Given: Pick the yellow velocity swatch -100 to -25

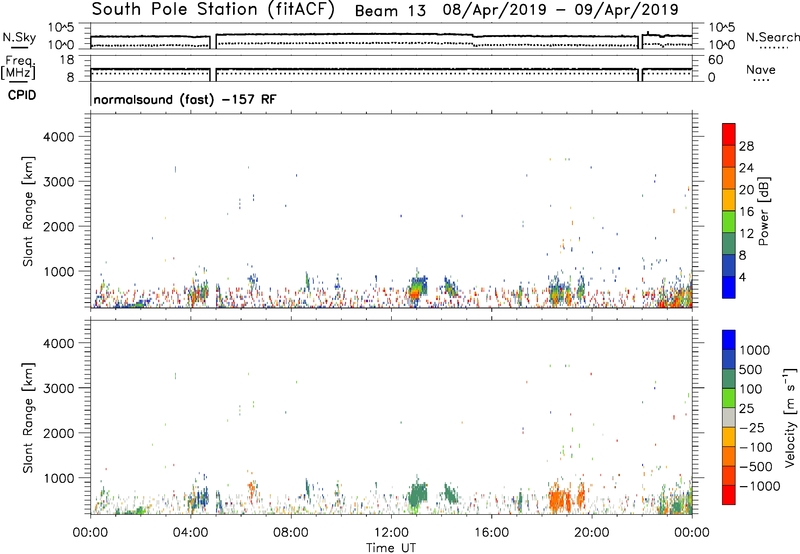Looking at the screenshot, I should coord(729,437).
